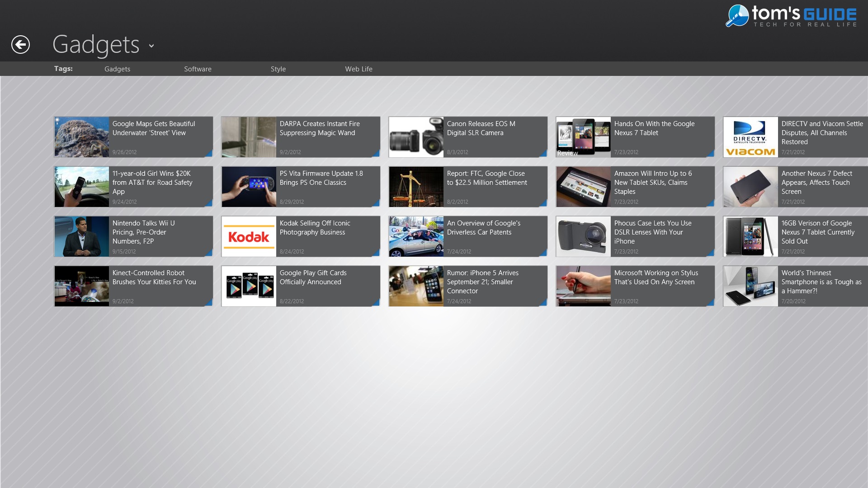Click the underwater coral reef thumbnail
This screenshot has width=868, height=488.
tap(81, 137)
